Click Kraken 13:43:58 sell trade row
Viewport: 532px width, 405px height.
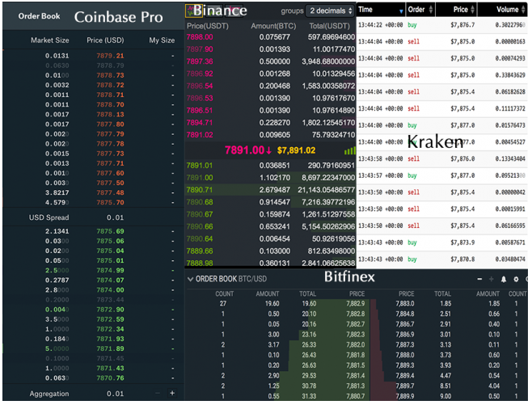pyautogui.click(x=441, y=159)
